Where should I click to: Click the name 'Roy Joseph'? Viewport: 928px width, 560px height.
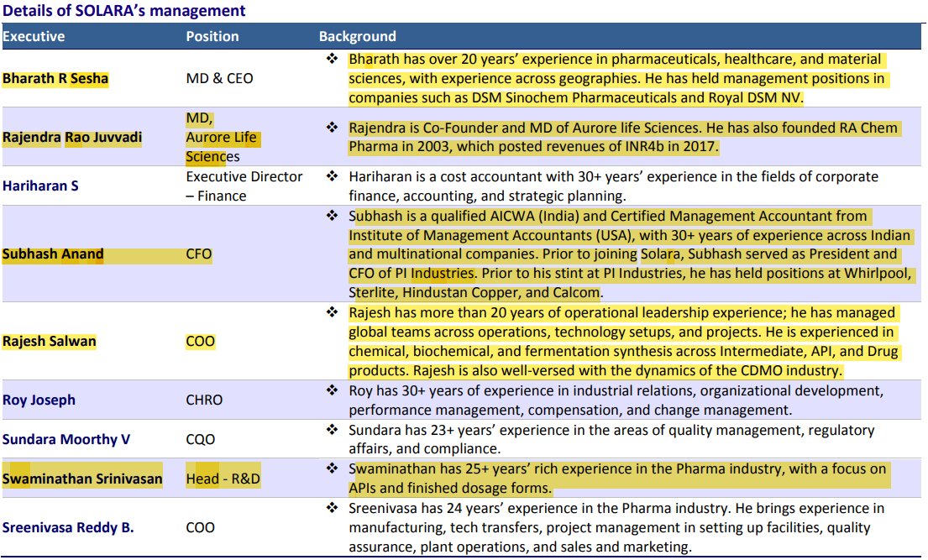click(x=39, y=400)
